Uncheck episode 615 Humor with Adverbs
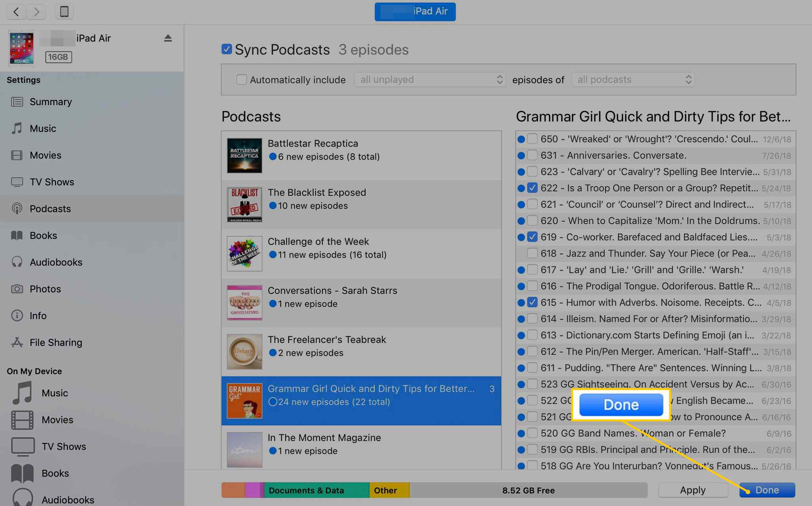 [532, 302]
